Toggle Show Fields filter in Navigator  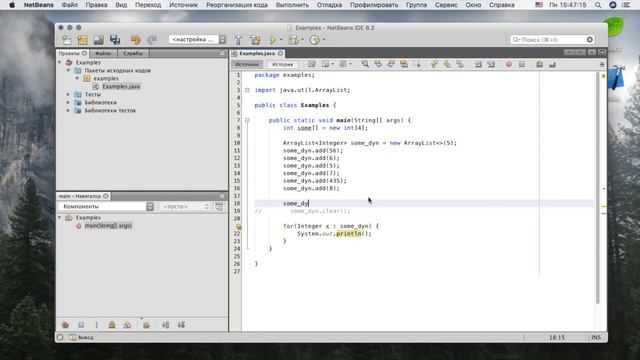pyautogui.click(x=81, y=325)
